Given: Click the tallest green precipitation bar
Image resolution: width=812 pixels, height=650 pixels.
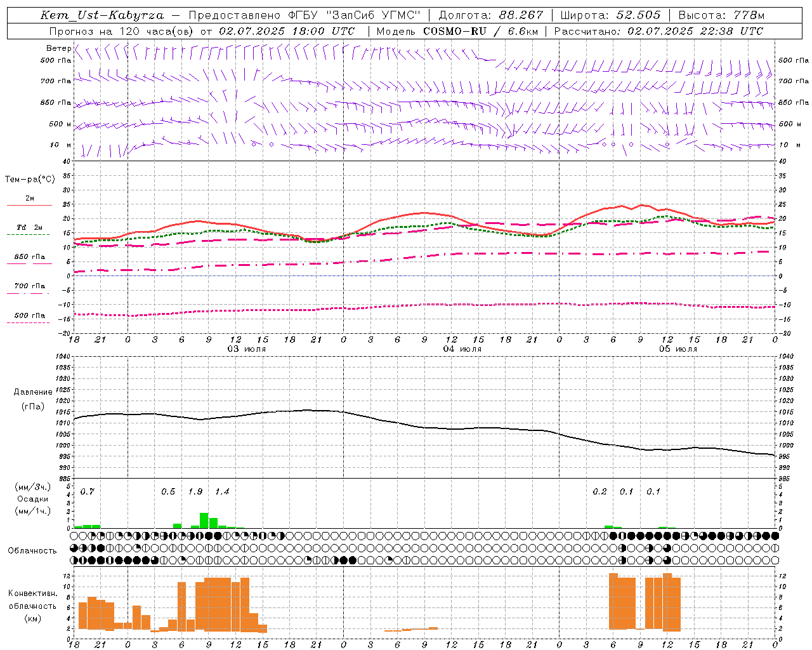Looking at the screenshot, I should click(x=204, y=521).
